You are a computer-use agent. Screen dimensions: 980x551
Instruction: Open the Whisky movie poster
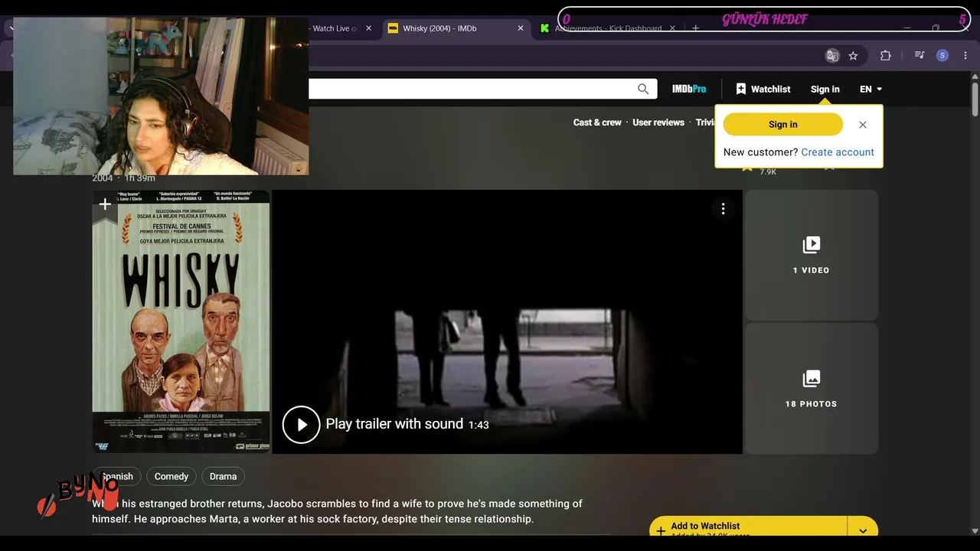tap(181, 321)
